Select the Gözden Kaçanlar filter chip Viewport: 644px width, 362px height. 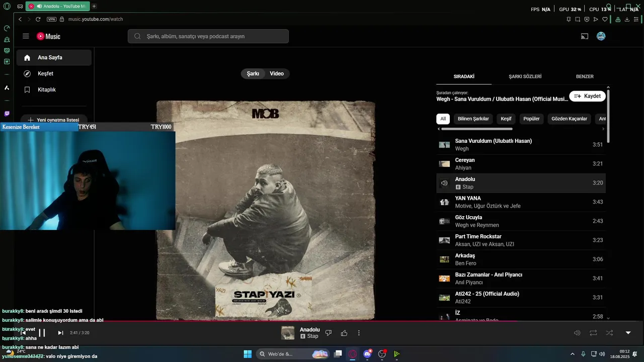tap(569, 119)
